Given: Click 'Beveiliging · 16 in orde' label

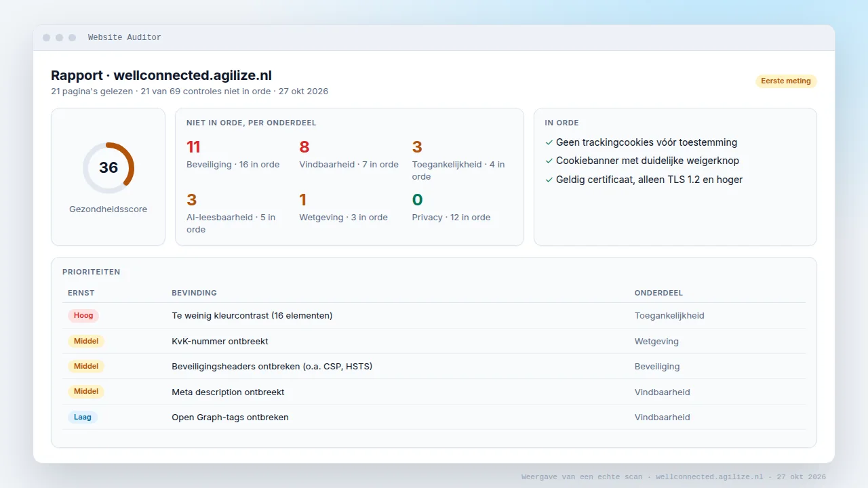Looking at the screenshot, I should click(x=233, y=165).
